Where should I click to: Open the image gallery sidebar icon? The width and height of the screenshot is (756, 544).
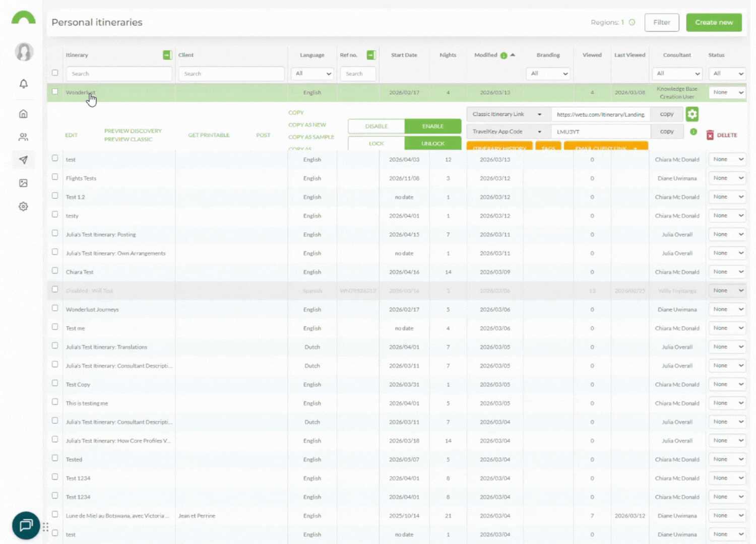coord(23,183)
